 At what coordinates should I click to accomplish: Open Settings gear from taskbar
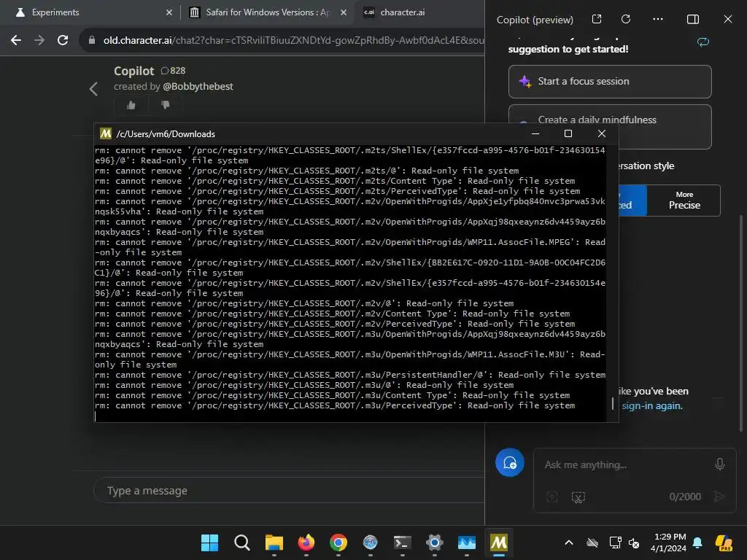(435, 542)
